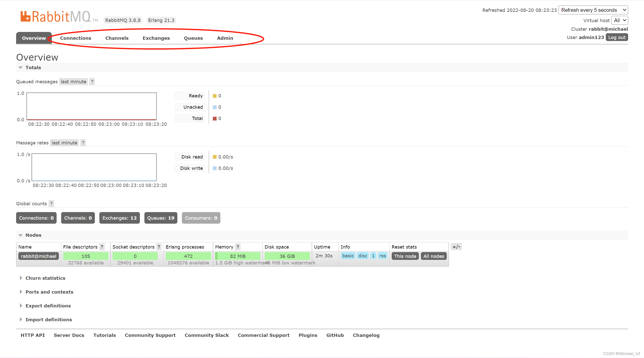Switch to the Queues tab
Image resolution: width=644 pixels, height=358 pixels.
pyautogui.click(x=193, y=38)
